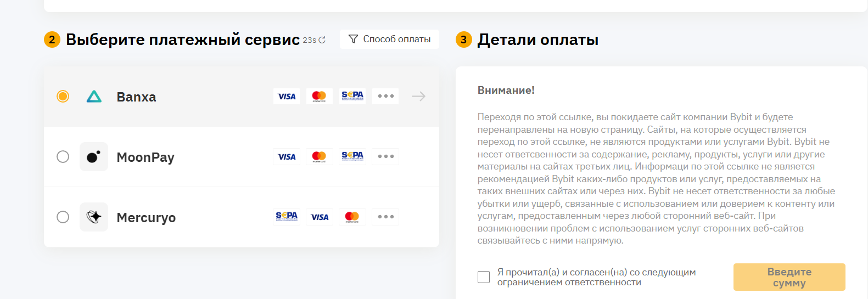Viewport: 868px width, 299px height.
Task: Click the arrow icon in Banxa row
Action: click(x=418, y=97)
